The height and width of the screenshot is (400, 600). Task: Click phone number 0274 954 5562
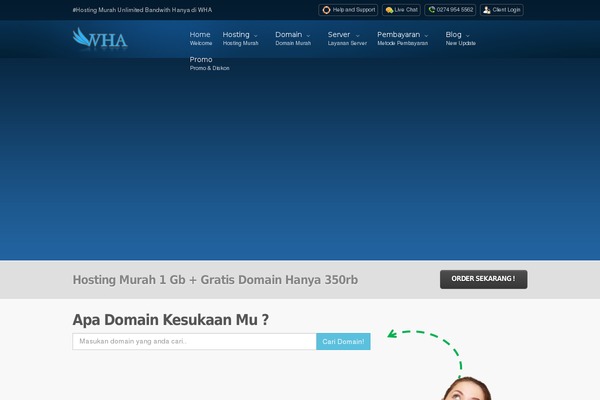click(x=450, y=10)
